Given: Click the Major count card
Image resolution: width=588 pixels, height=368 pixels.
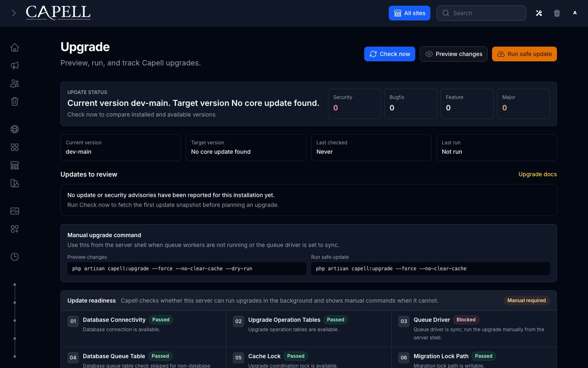Looking at the screenshot, I should pyautogui.click(x=523, y=104).
